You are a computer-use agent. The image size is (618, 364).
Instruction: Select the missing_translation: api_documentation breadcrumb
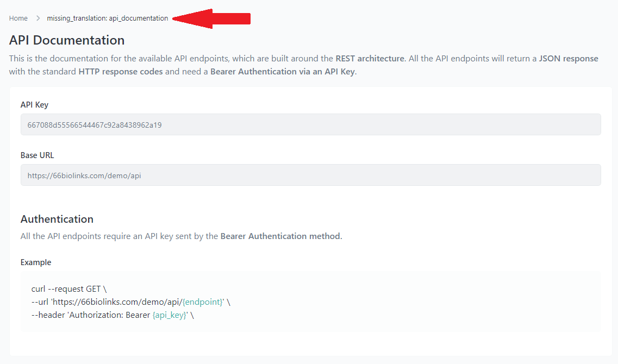[x=107, y=18]
